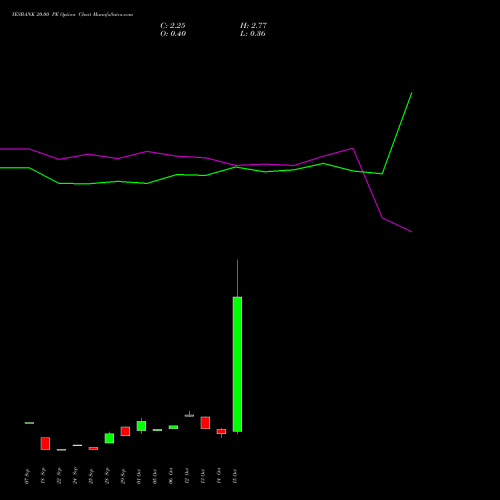
Task: Click the red candlestick above the 29 Sep label
Action: (125, 431)
